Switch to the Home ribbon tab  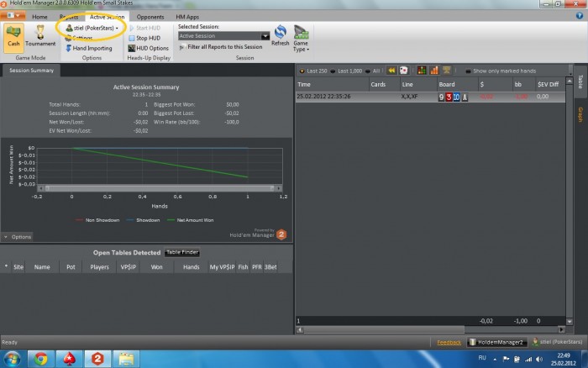tap(39, 17)
